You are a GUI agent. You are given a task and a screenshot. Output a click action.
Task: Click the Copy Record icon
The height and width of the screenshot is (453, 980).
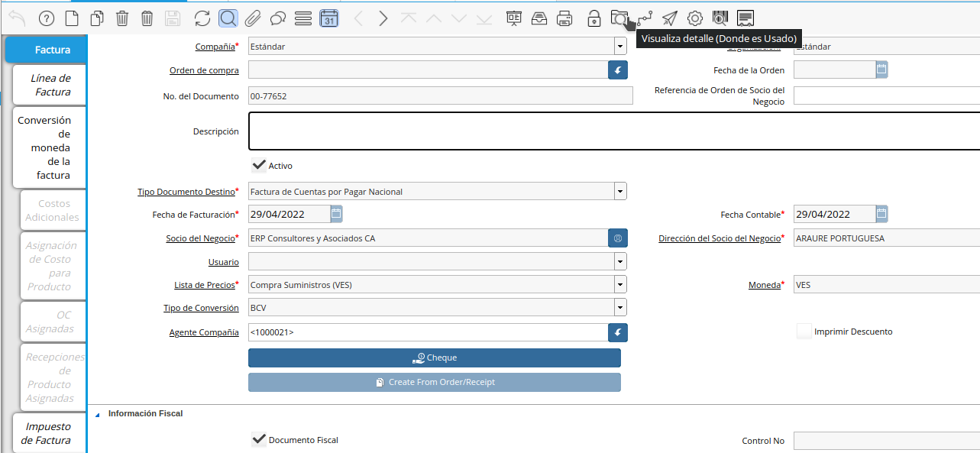tap(97, 18)
